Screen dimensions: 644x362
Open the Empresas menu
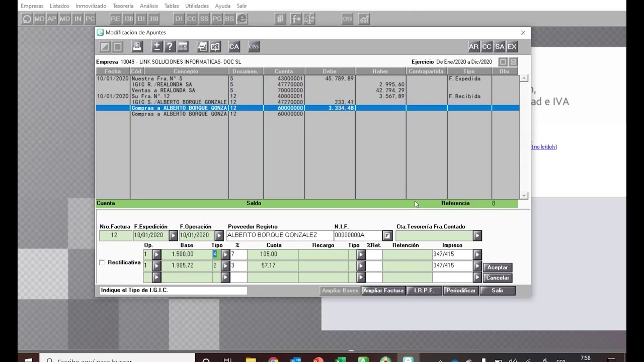[32, 6]
